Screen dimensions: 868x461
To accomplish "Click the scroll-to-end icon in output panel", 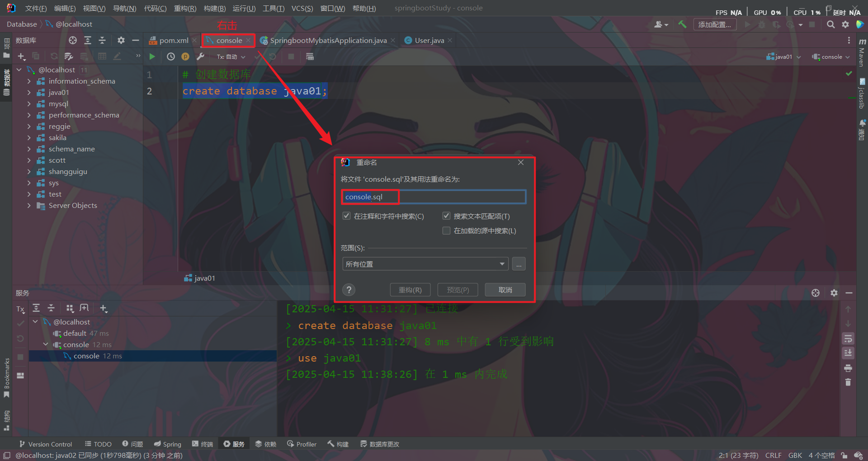I will pyautogui.click(x=848, y=353).
